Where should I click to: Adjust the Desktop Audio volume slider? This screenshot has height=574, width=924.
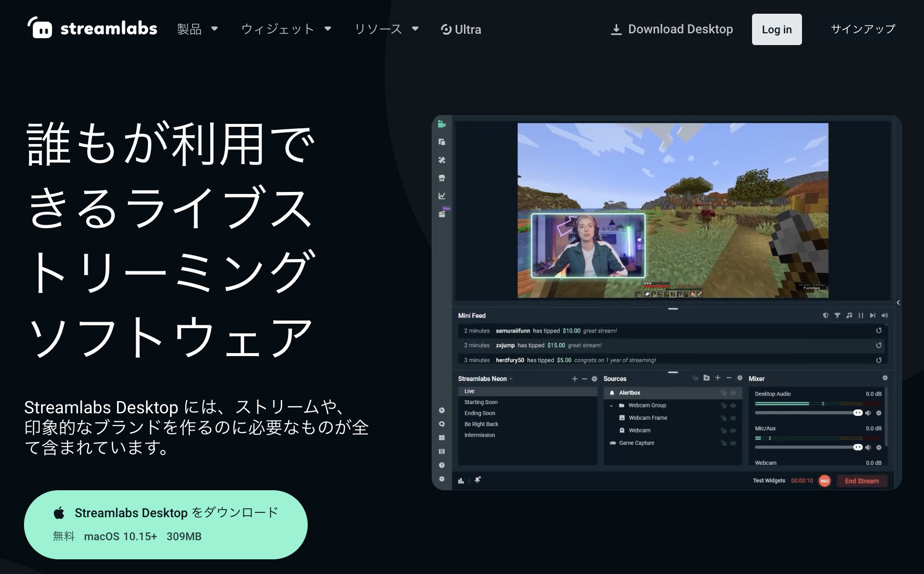click(808, 413)
